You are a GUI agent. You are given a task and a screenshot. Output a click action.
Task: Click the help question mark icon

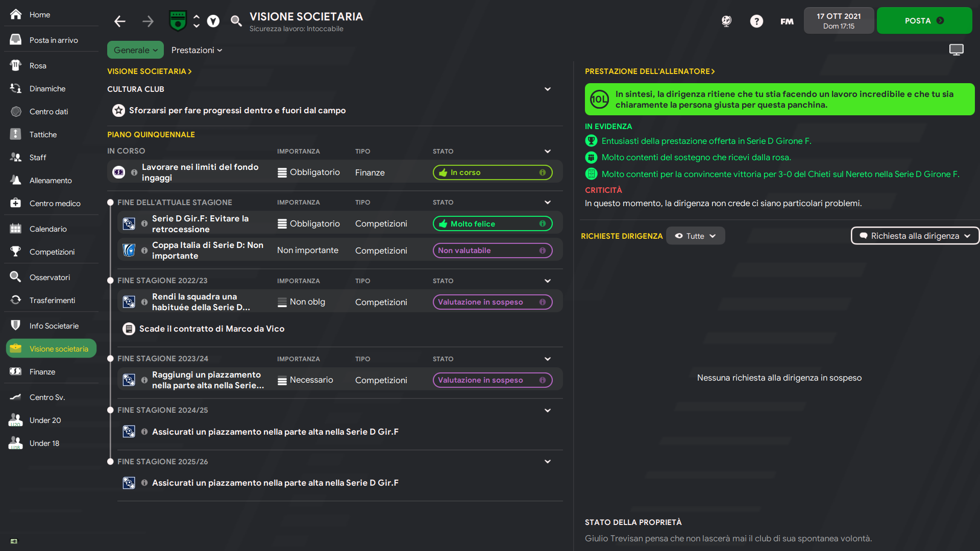coord(756,21)
